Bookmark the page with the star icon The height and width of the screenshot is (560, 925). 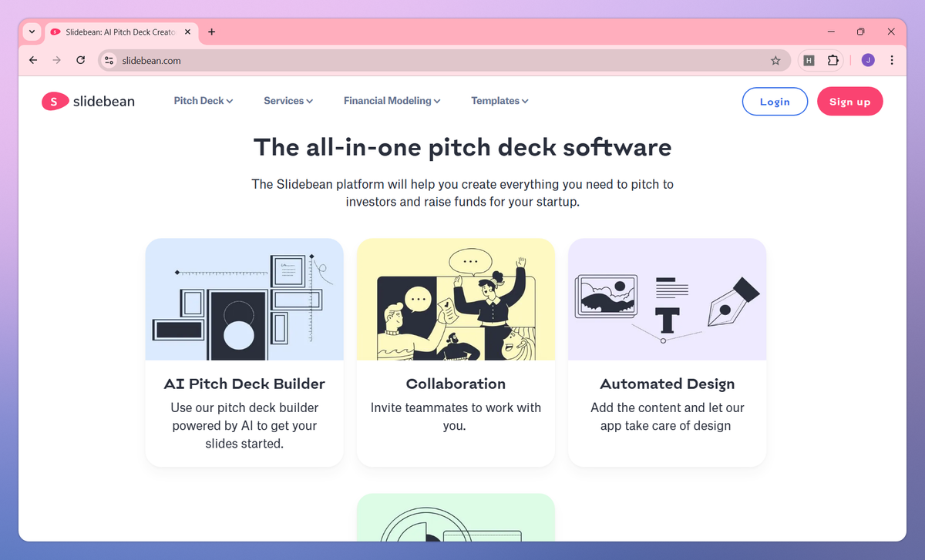pos(776,59)
